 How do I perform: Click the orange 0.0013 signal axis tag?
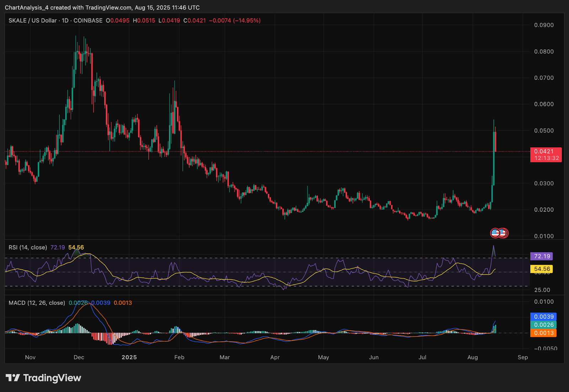click(543, 333)
